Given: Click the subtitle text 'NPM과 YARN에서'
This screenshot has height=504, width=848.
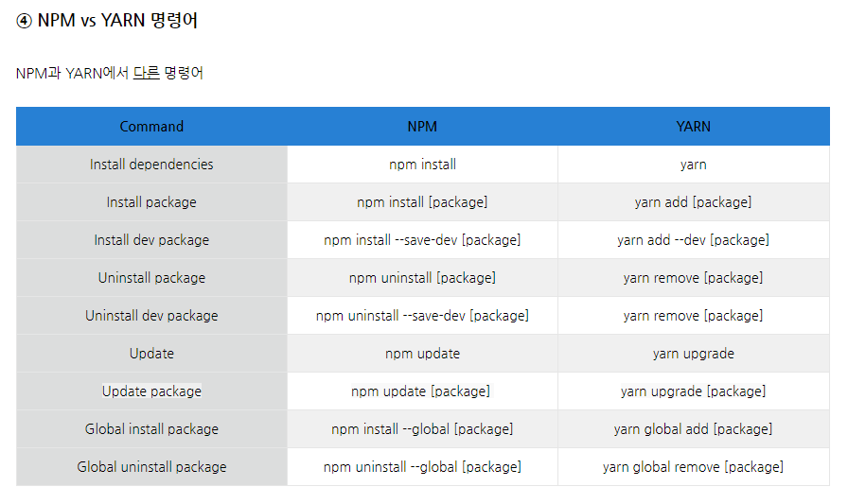Looking at the screenshot, I should [72, 73].
